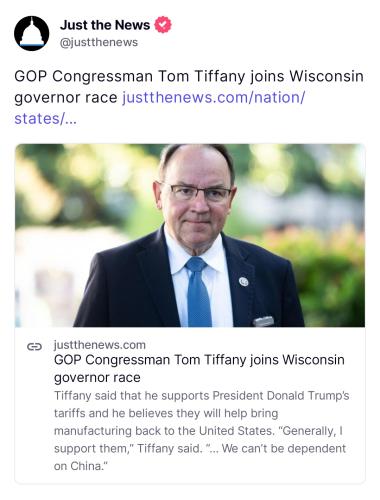The image size is (380, 500).
Task: Select the Capitol dome logo
Action: [32, 33]
